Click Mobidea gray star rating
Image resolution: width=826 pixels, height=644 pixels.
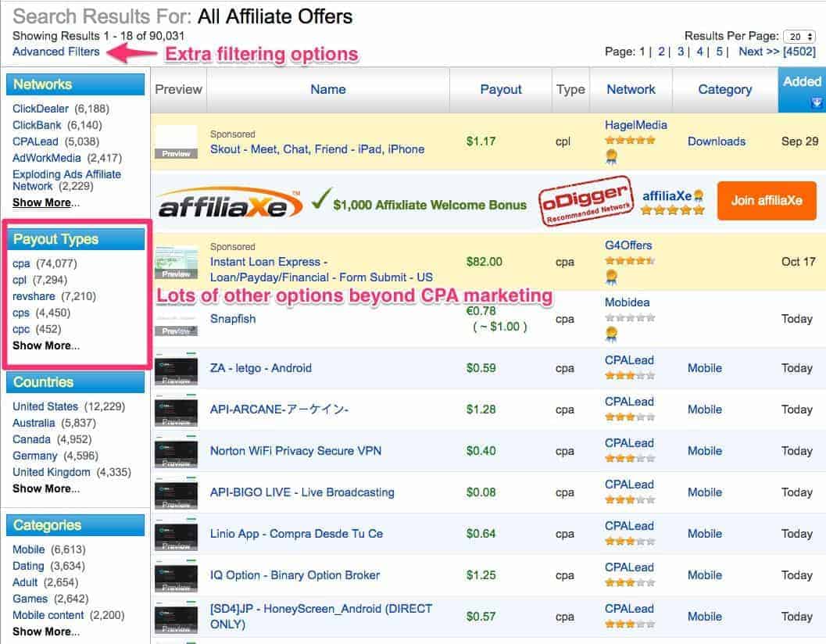pyautogui.click(x=630, y=317)
